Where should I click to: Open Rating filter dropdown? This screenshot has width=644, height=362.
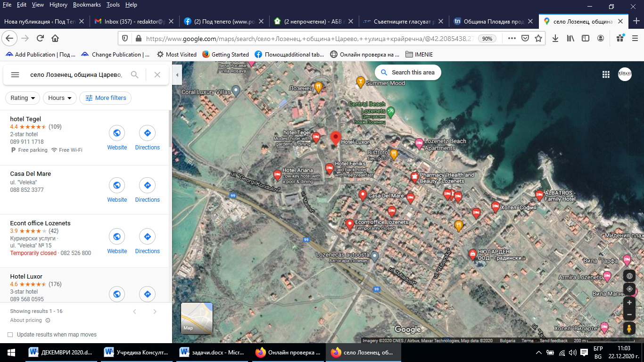pos(23,98)
